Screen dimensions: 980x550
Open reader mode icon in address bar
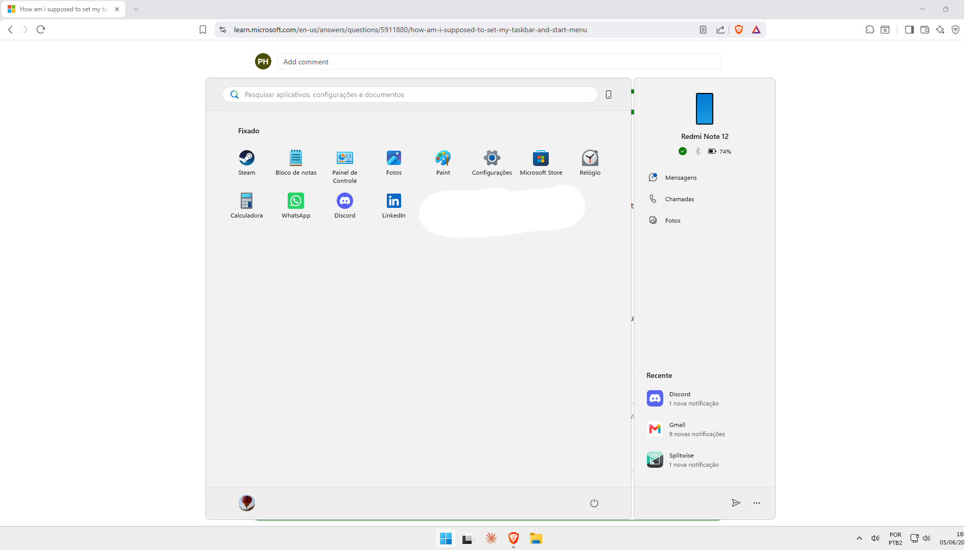point(703,30)
